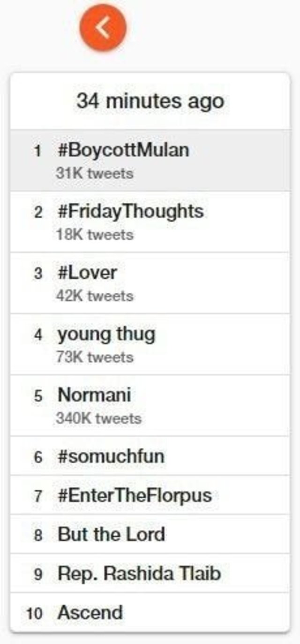Open the #Lover hashtag trend

pyautogui.click(x=87, y=273)
